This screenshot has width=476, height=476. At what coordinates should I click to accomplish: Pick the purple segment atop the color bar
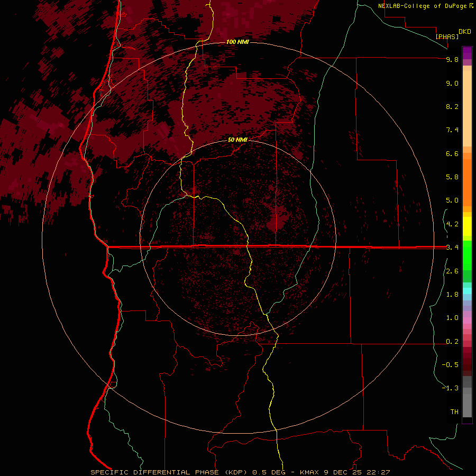pos(467,53)
